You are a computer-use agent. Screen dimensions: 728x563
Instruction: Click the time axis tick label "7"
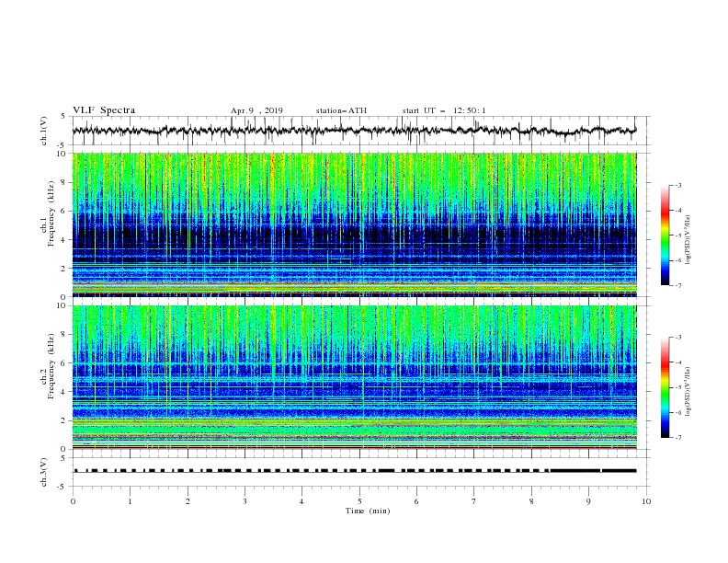point(474,501)
